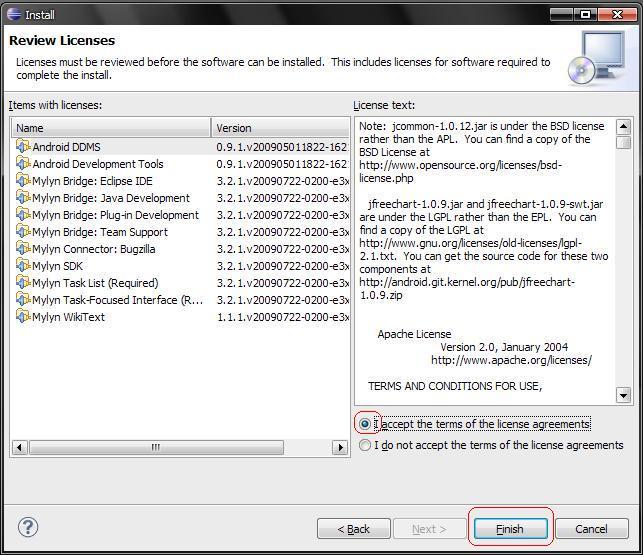643x555 pixels.
Task: Click the license text vertical scrollbar thumb
Action: pyautogui.click(x=623, y=142)
